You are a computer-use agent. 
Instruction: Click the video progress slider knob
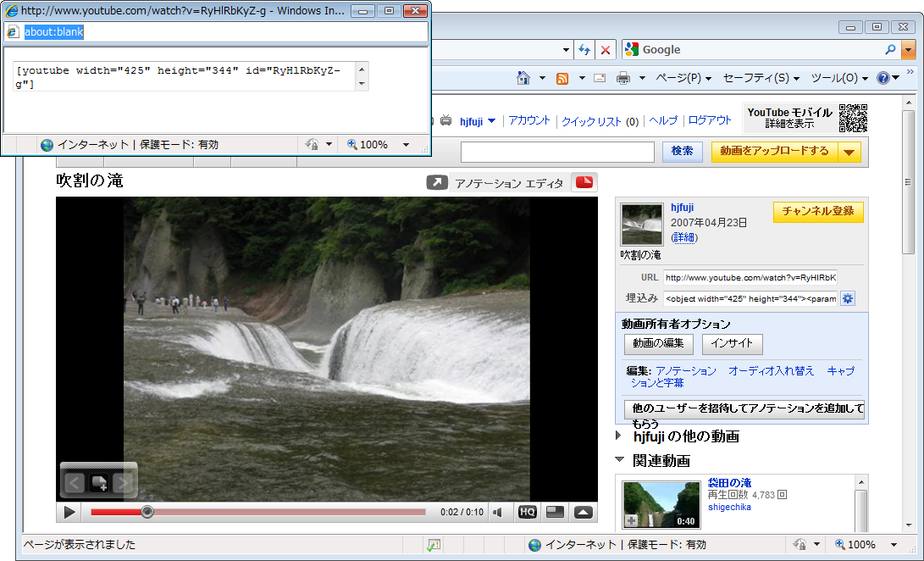[x=147, y=512]
